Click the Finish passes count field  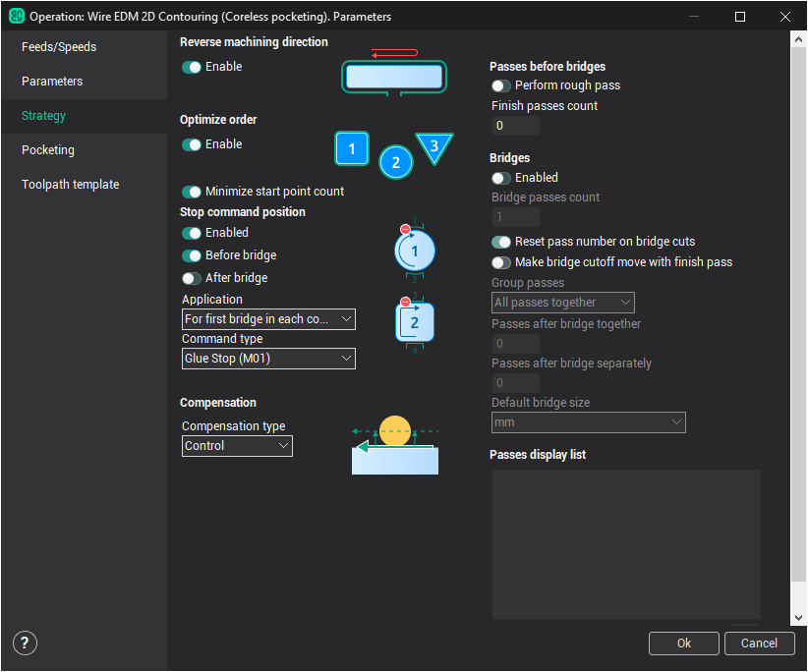point(515,126)
